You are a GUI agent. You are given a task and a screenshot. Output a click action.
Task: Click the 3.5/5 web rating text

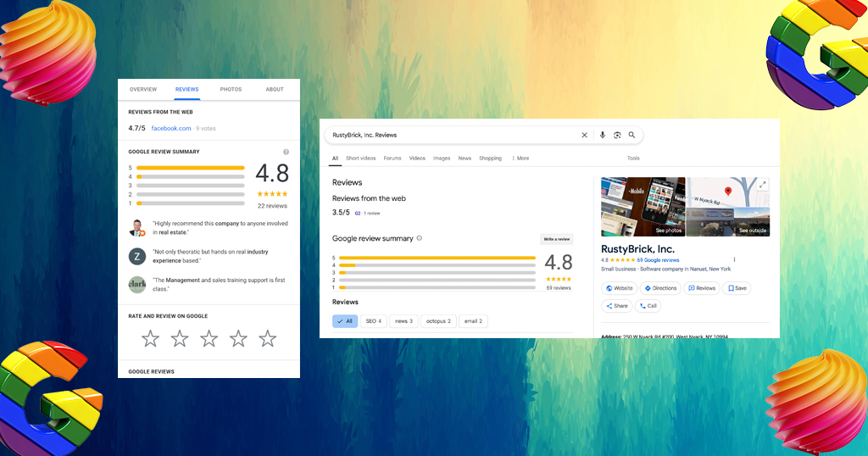point(341,213)
